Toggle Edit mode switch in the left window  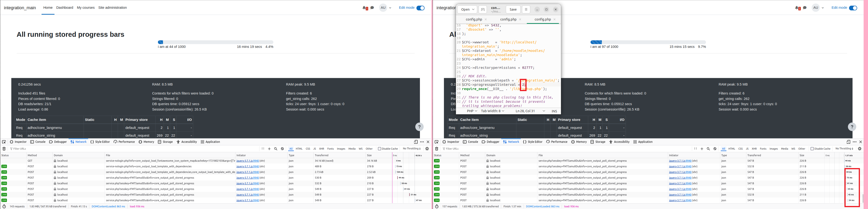(x=421, y=8)
